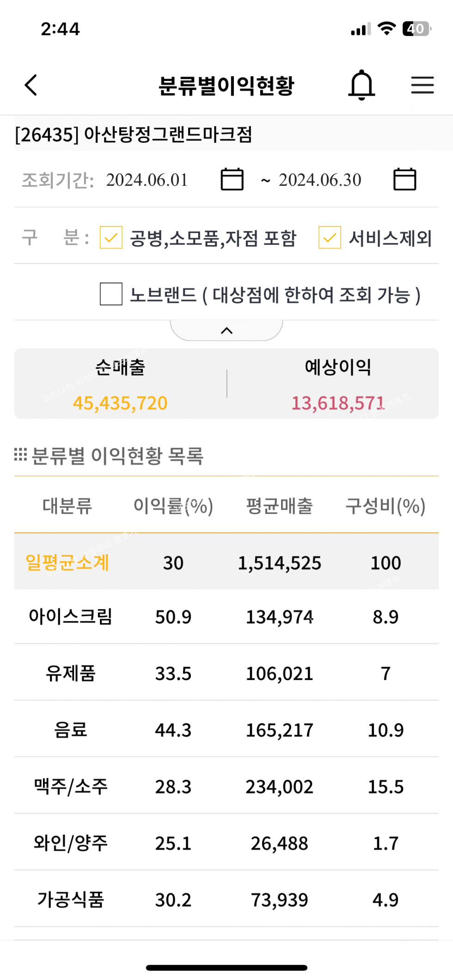The width and height of the screenshot is (453, 980).
Task: Sort by 평균매출 column header
Action: click(x=279, y=506)
